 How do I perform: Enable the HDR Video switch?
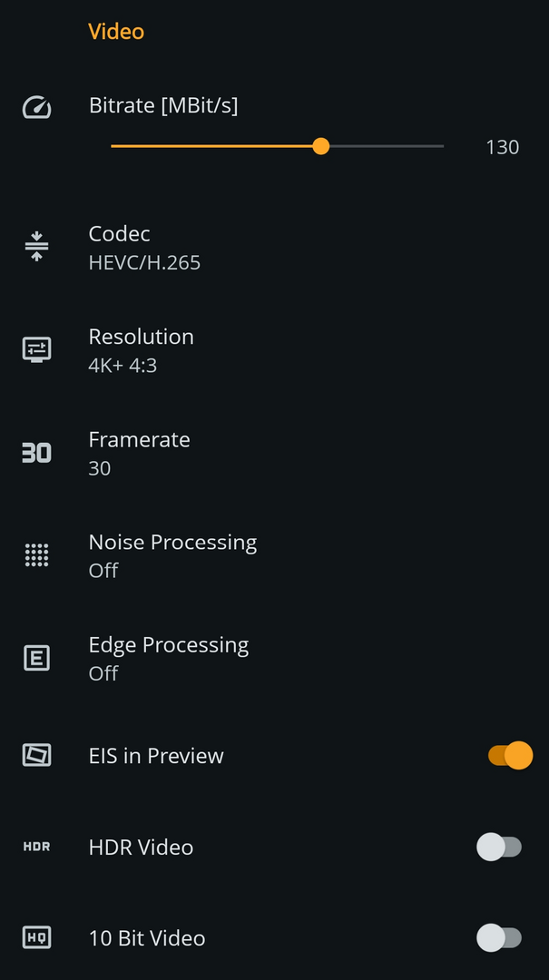pos(499,847)
